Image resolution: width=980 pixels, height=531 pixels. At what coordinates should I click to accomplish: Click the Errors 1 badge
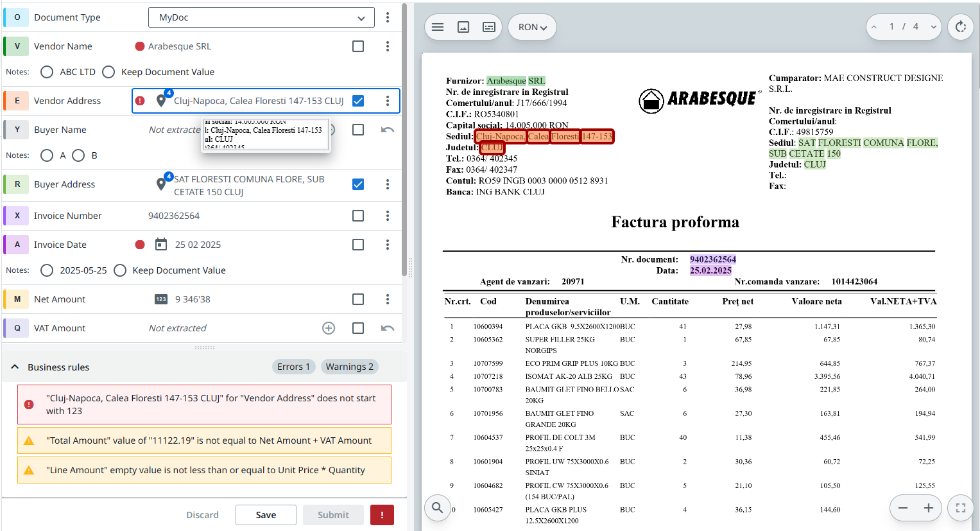[294, 367]
